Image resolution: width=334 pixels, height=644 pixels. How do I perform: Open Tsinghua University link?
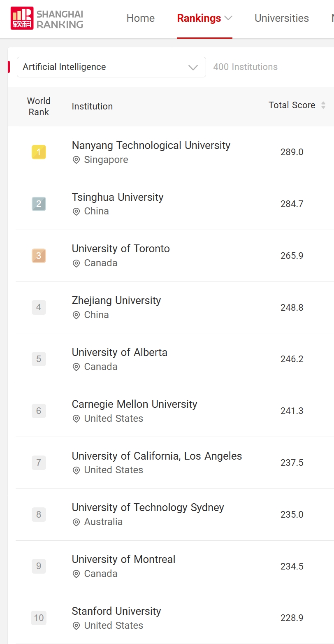(x=118, y=197)
